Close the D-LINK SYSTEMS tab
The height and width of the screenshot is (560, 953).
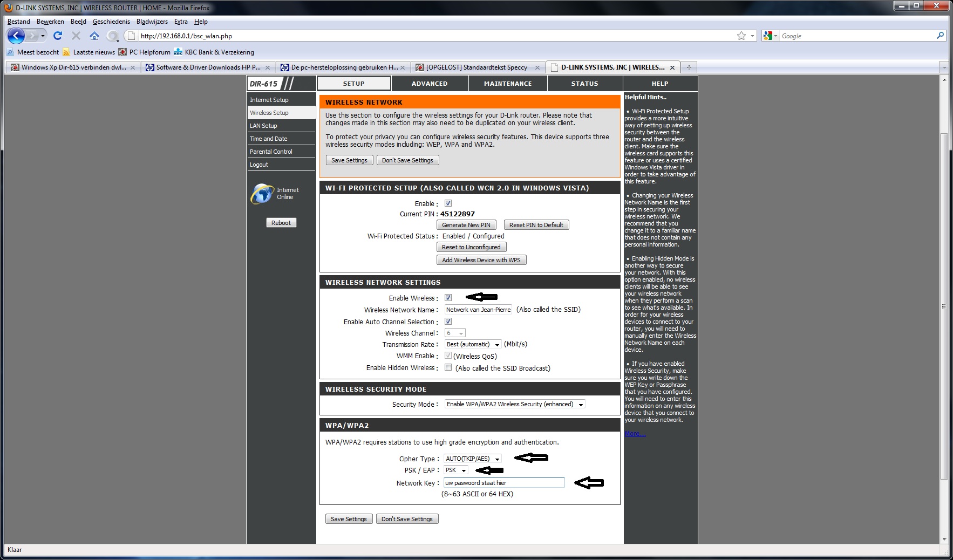click(672, 67)
